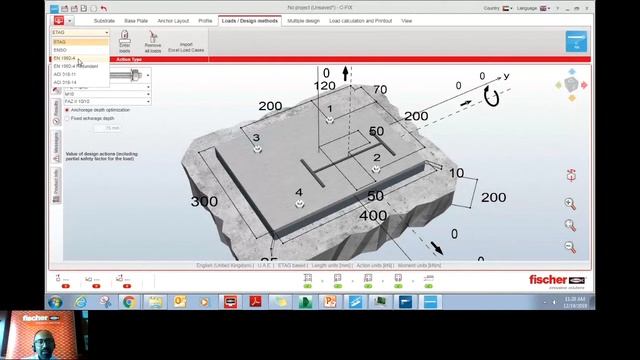Pick ACI 318-11 design method option
This screenshot has height=360, width=640.
80,74
